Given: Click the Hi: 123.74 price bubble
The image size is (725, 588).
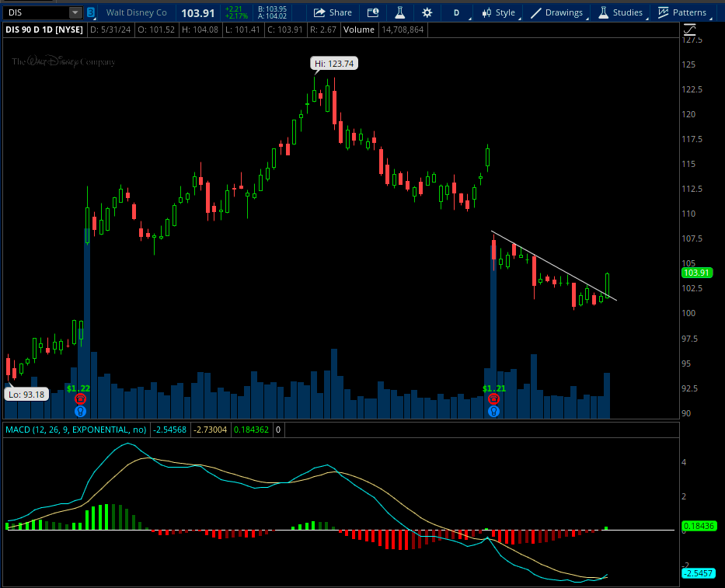Looking at the screenshot, I should tap(334, 64).
